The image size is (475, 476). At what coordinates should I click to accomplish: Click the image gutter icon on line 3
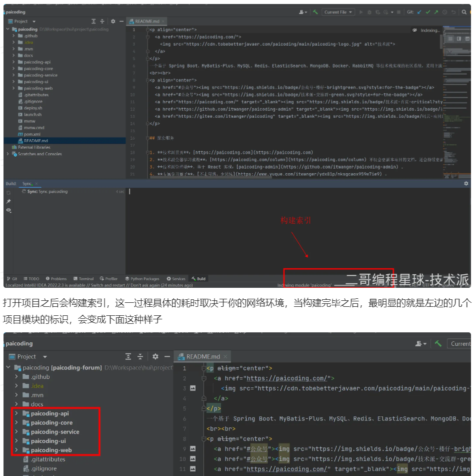[x=193, y=388]
